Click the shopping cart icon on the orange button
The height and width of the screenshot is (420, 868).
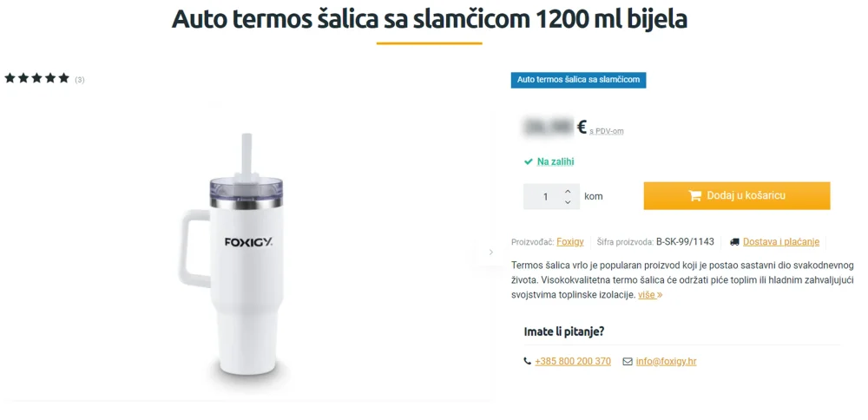point(694,195)
